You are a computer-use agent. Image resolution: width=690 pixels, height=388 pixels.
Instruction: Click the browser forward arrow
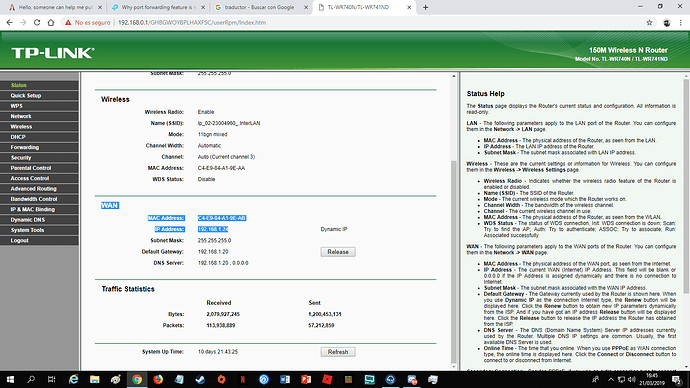tap(23, 22)
